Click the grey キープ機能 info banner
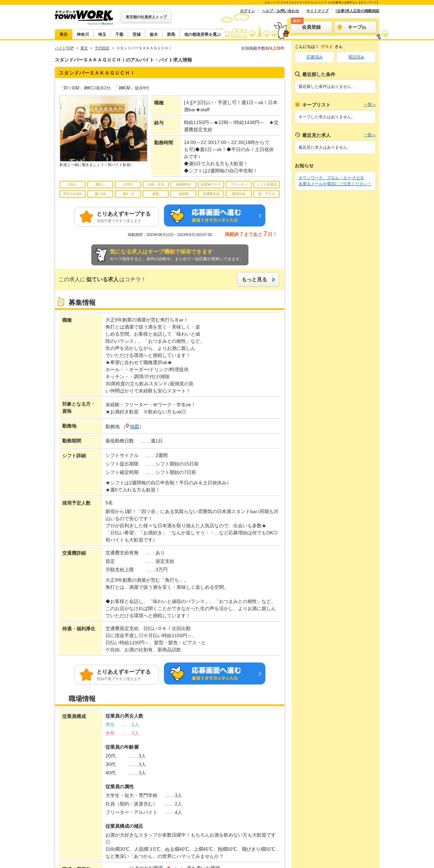Screen dimensions: 434x868 click(170, 255)
